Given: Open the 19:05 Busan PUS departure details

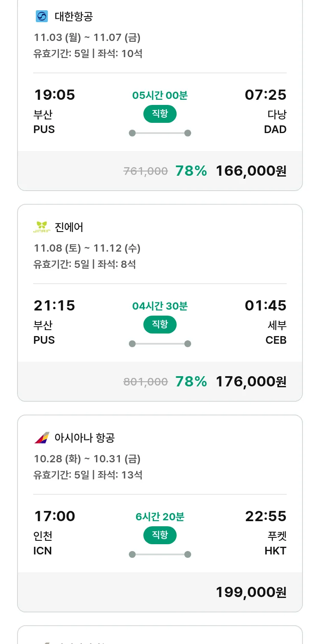Looking at the screenshot, I should [x=54, y=95].
